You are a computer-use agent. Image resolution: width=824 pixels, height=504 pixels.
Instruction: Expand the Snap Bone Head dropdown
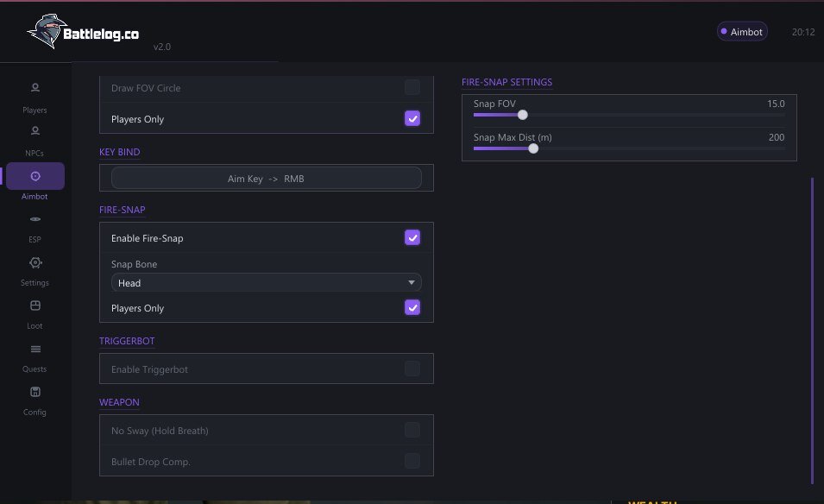(267, 283)
